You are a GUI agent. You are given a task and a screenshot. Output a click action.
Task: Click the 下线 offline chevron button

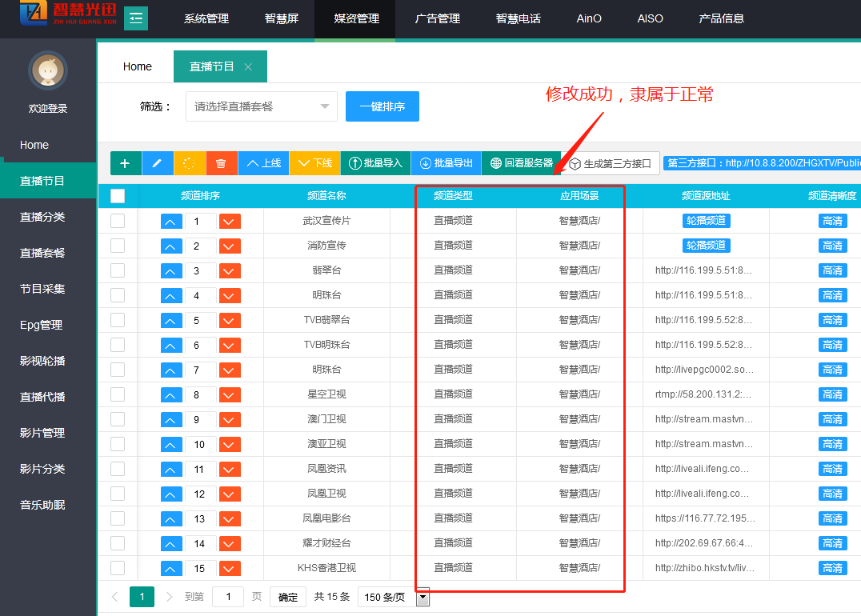[x=314, y=163]
